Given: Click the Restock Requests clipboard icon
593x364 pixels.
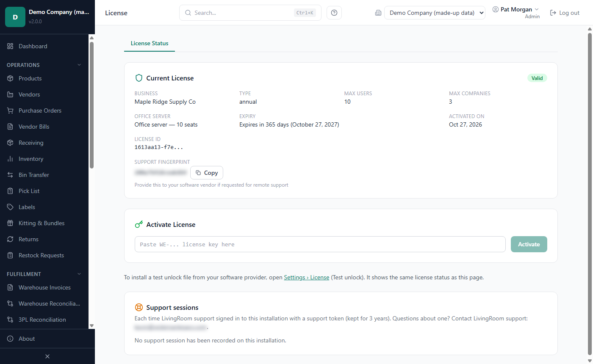Looking at the screenshot, I should coord(10,255).
